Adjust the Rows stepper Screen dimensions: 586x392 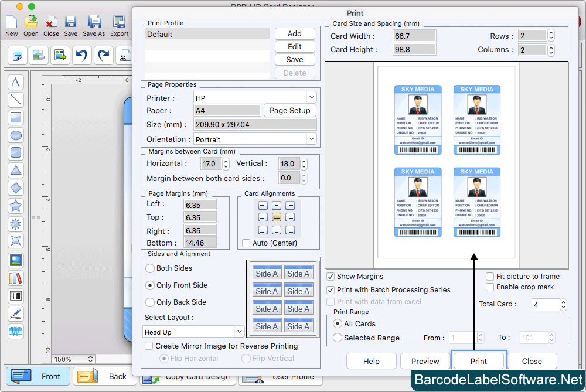(x=551, y=36)
